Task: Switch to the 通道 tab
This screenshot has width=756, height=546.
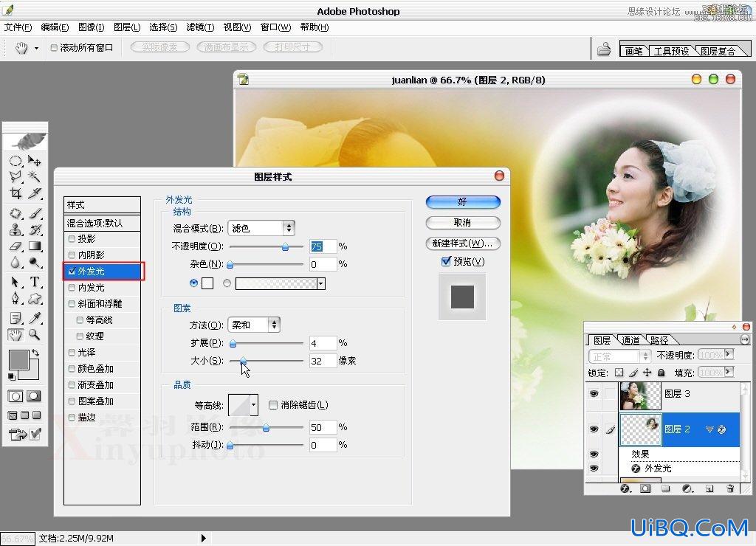Action: click(630, 340)
